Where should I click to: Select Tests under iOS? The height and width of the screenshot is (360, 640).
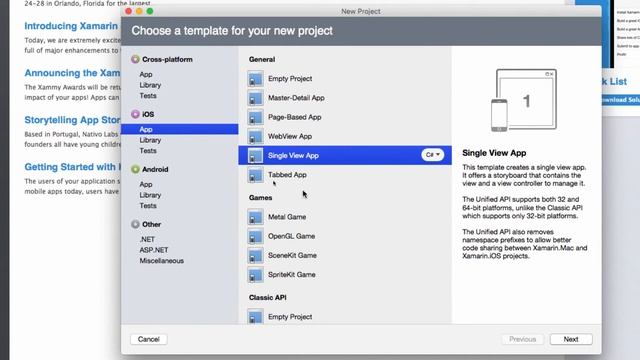pyautogui.click(x=148, y=151)
